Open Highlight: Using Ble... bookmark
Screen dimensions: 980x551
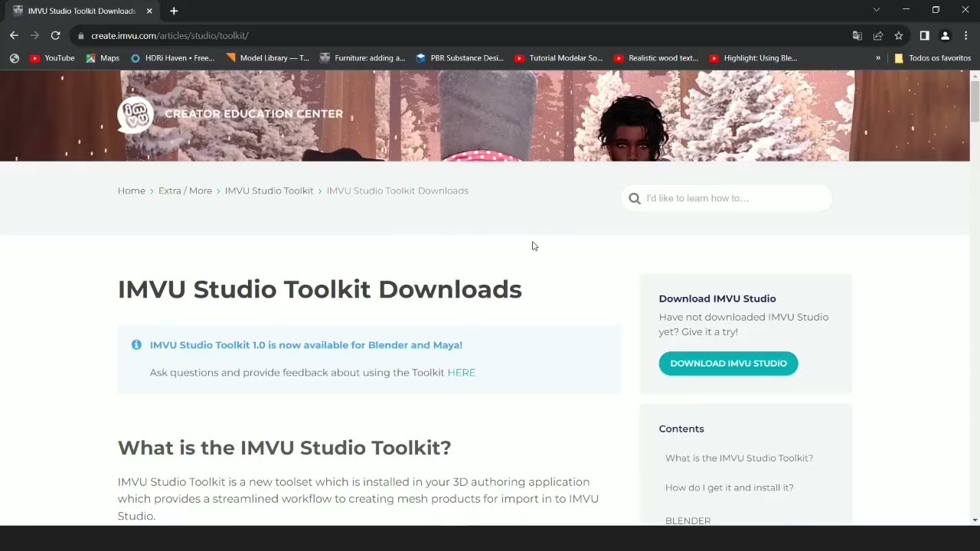coord(753,58)
